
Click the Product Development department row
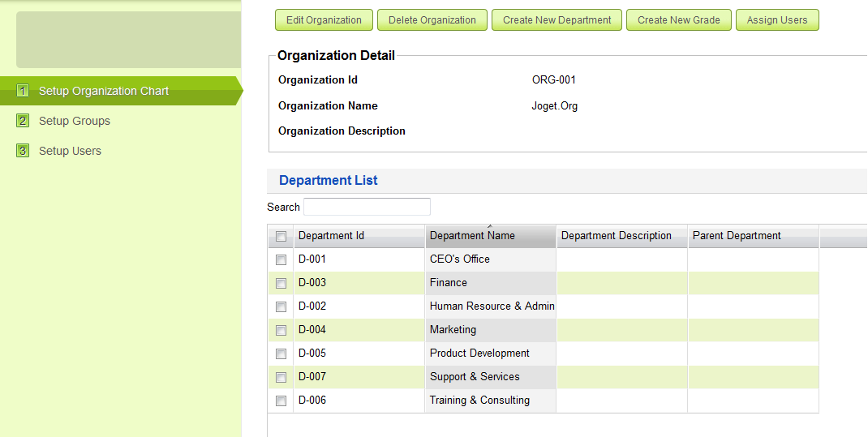tap(479, 353)
